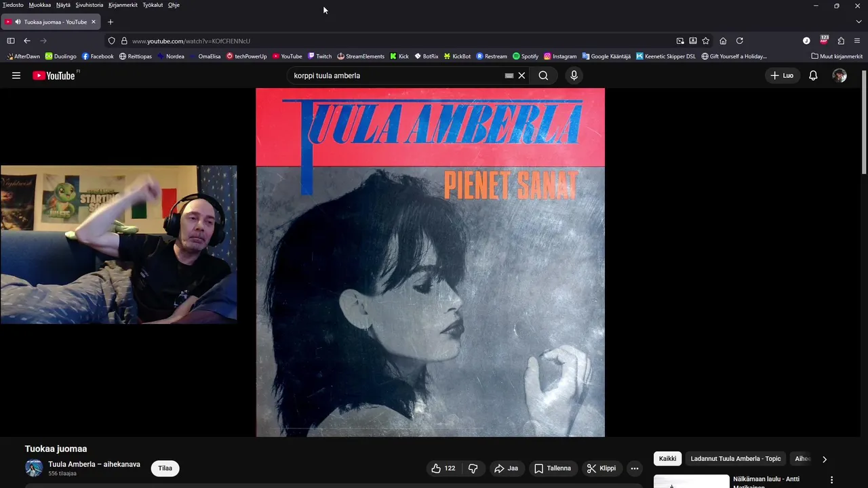The image size is (868, 488).
Task: Close the Tuokaa juomaa browser tab
Action: coord(94,22)
